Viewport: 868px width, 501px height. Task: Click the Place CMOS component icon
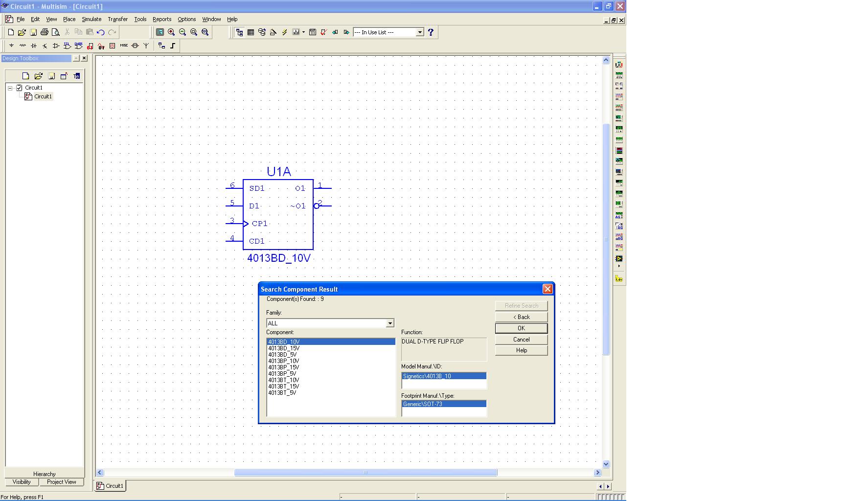coord(78,46)
